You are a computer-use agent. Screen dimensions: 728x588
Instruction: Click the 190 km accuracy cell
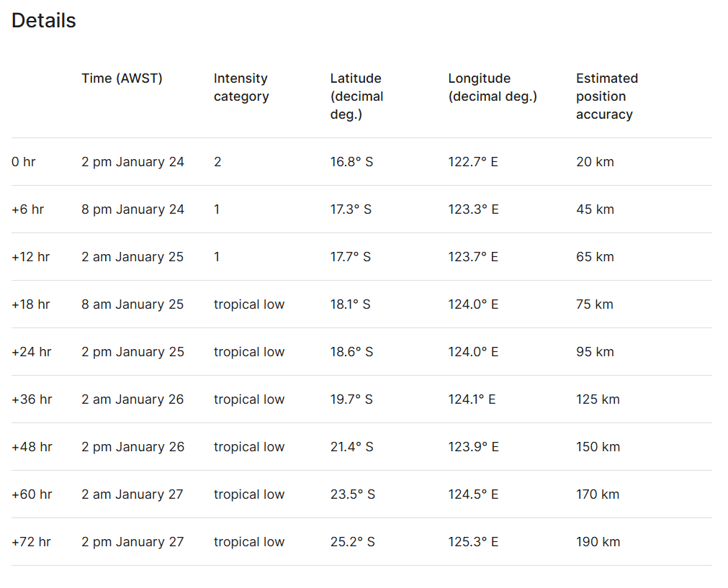598,542
